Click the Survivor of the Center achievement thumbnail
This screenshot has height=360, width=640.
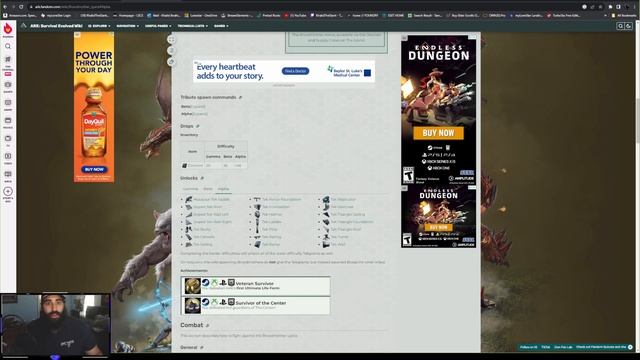[192, 305]
